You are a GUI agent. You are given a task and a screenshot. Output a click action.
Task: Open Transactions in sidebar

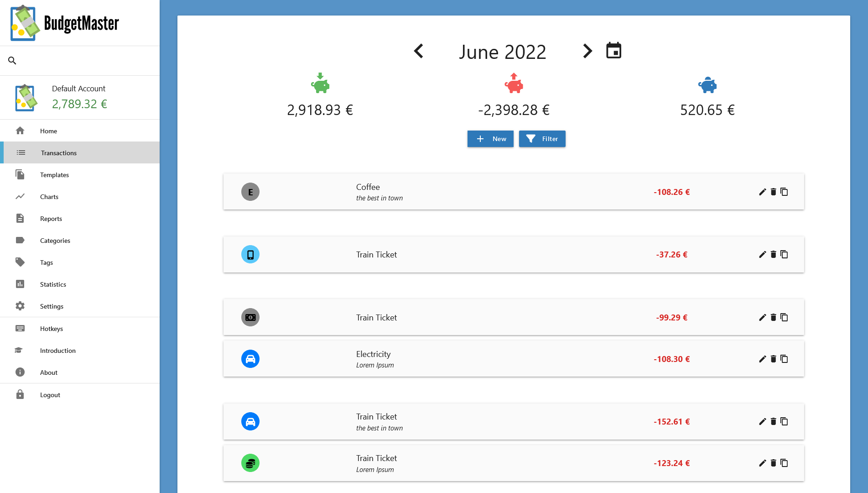tap(80, 153)
